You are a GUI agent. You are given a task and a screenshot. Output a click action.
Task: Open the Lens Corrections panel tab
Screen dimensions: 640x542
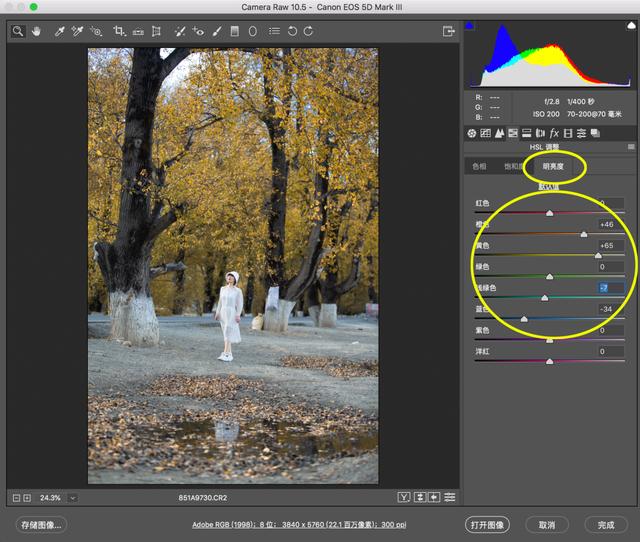(x=540, y=133)
